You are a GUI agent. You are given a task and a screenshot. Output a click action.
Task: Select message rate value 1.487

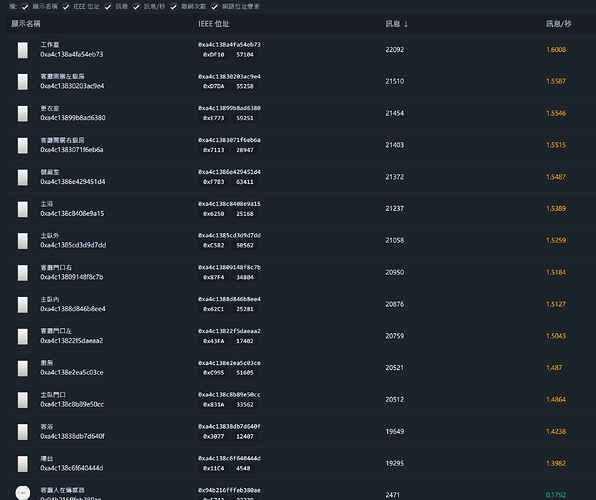pyautogui.click(x=554, y=368)
